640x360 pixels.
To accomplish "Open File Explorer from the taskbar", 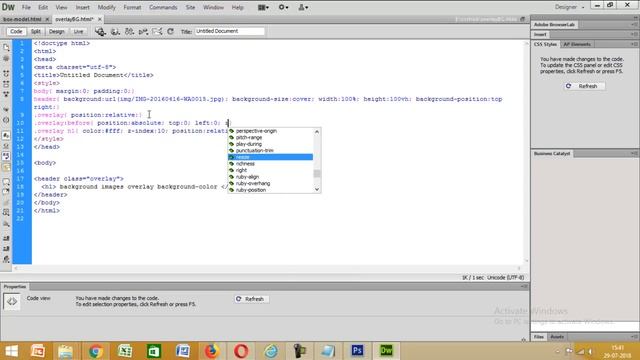I will click(65, 351).
